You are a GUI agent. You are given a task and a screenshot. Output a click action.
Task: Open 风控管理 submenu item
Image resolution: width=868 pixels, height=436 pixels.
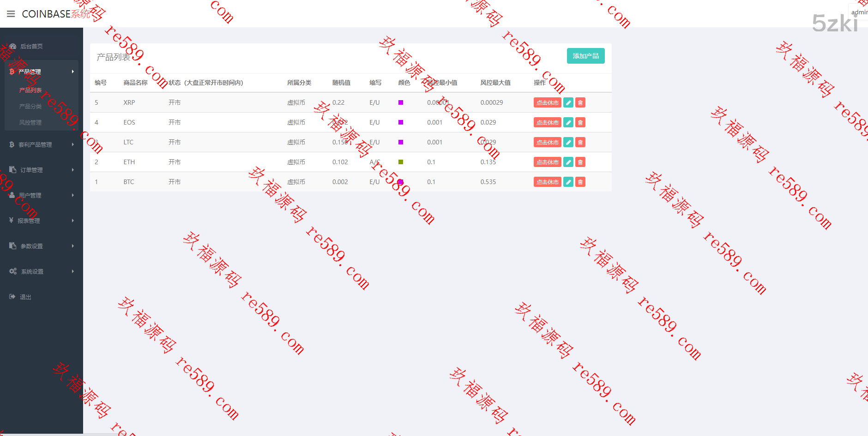(30, 122)
